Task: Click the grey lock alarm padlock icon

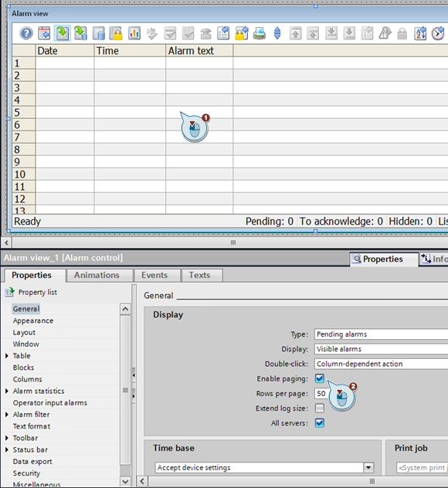Action: tap(402, 33)
